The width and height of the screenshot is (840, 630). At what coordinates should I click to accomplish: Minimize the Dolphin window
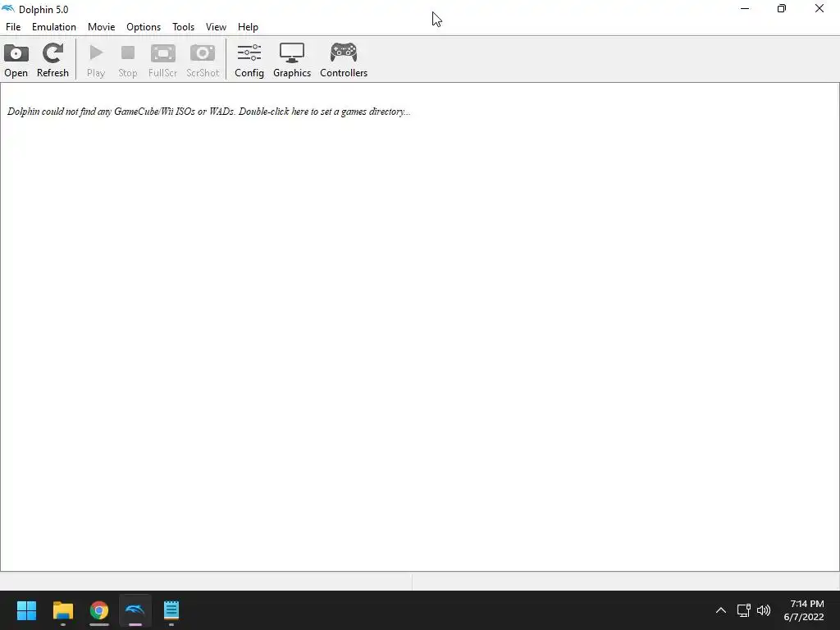click(745, 8)
